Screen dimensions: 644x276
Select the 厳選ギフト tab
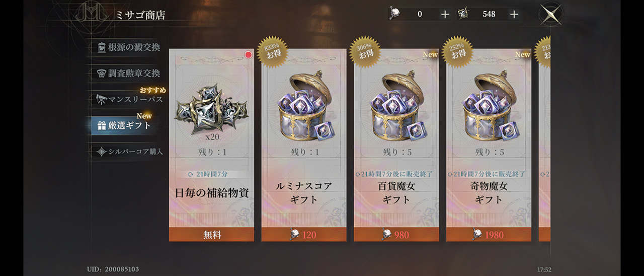(124, 125)
